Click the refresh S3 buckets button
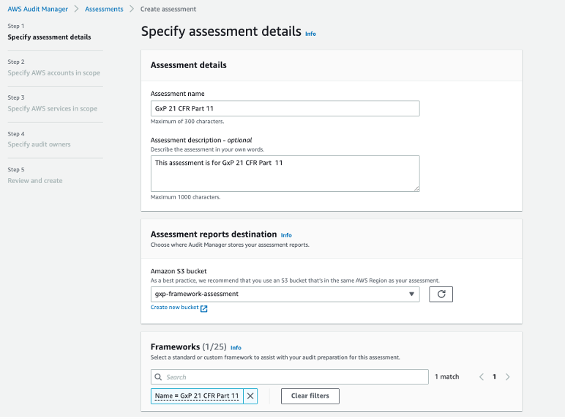The height and width of the screenshot is (420, 566). (441, 294)
